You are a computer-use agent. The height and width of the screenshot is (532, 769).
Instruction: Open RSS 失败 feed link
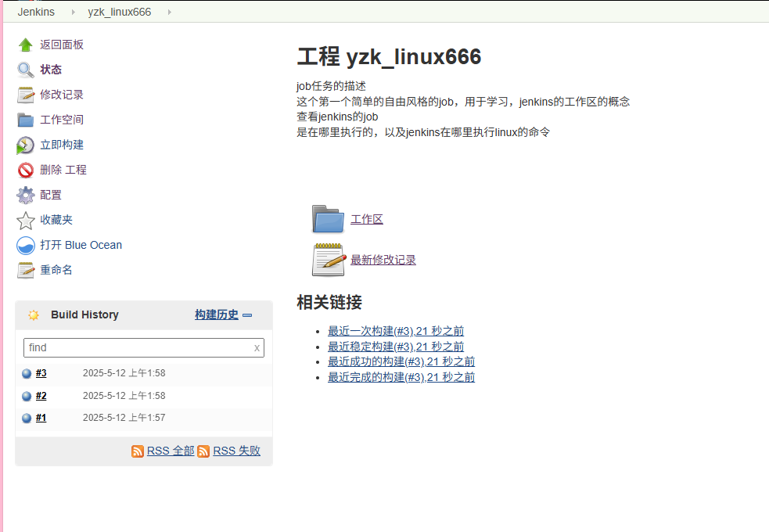pyautogui.click(x=236, y=451)
